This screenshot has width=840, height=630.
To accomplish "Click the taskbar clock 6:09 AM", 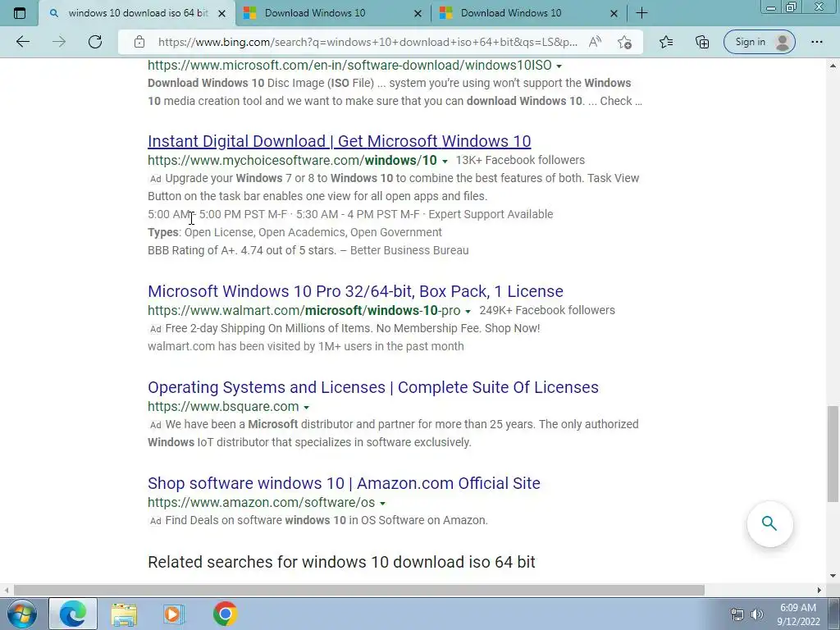I will pos(797,608).
